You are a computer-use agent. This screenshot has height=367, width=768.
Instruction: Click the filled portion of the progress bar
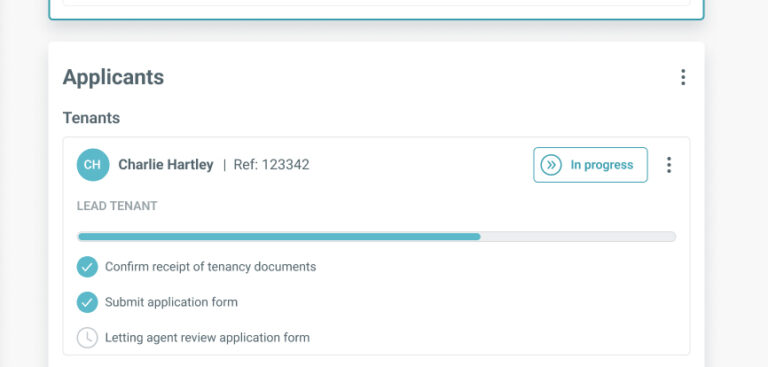279,237
